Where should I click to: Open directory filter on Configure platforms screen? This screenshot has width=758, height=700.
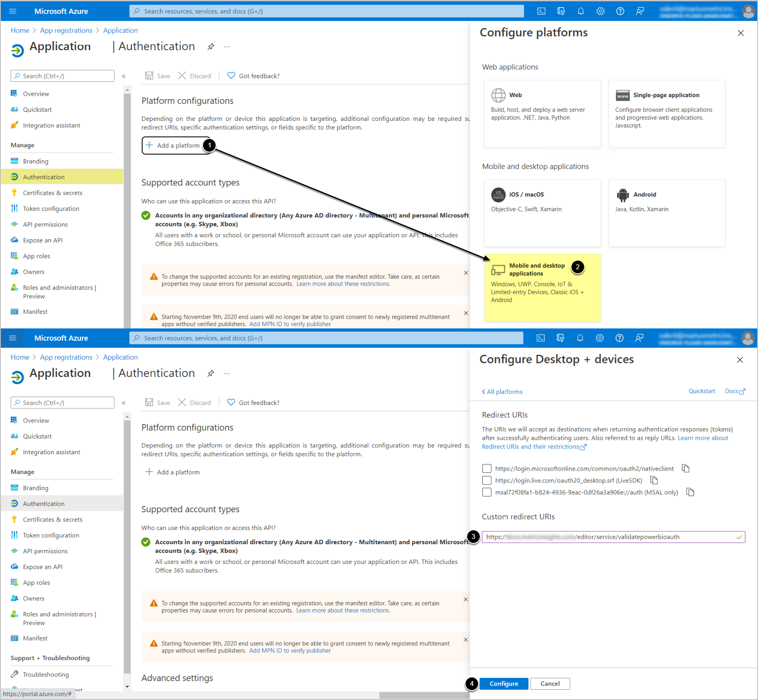(561, 11)
